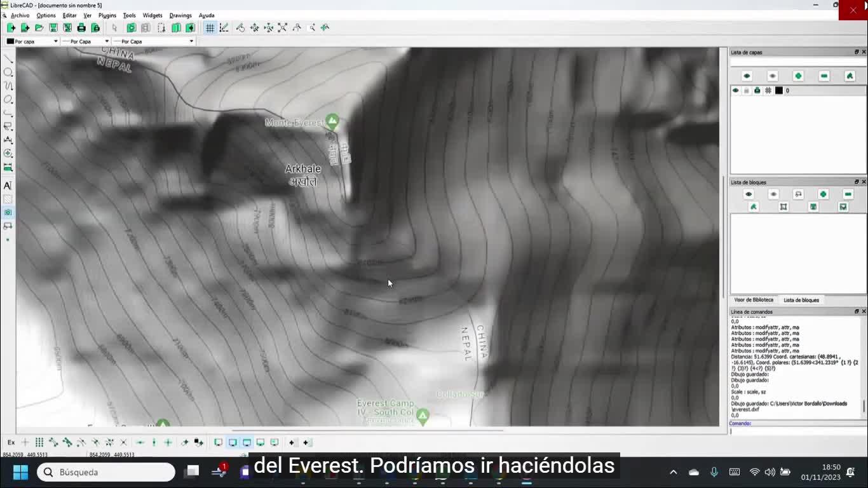Viewport: 868px width, 488px height.
Task: Click the taskbar Búsqueda search box
Action: coord(106,472)
